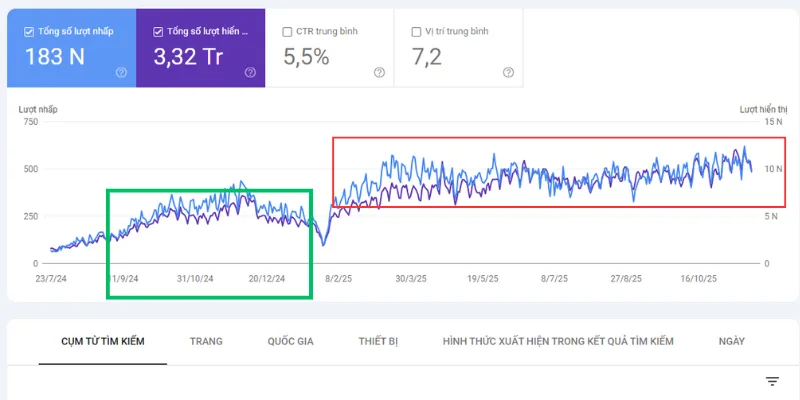This screenshot has width=800, height=400.
Task: Switch to the NGÀY tab
Action: [731, 341]
